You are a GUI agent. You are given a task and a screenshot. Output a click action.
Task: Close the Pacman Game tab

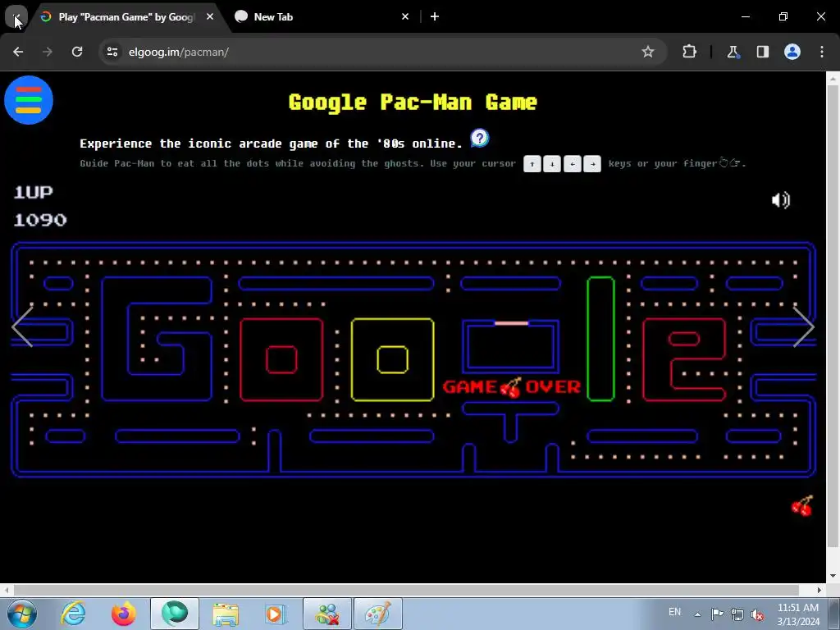pos(210,17)
